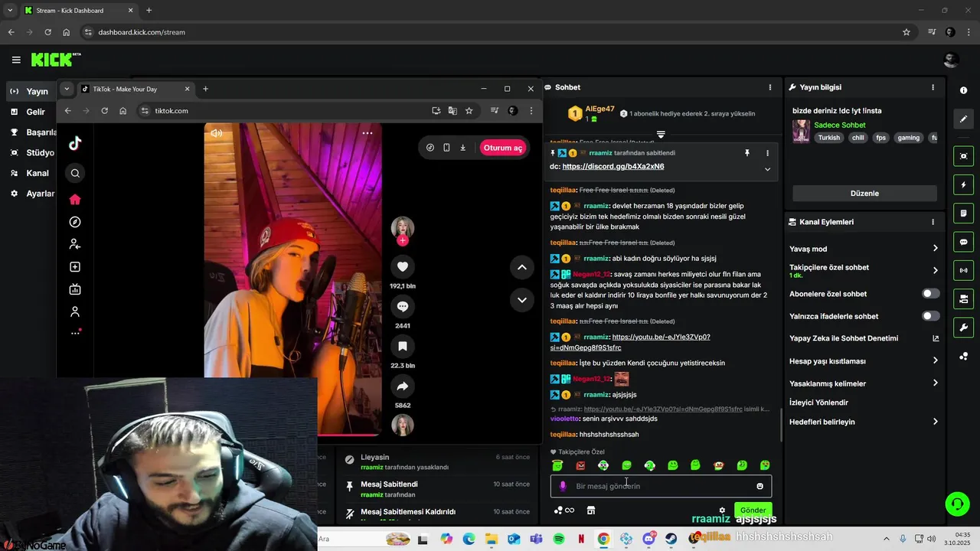Open Yayın bilgisi three-dot menu
This screenshot has width=980, height=551.
933,87
